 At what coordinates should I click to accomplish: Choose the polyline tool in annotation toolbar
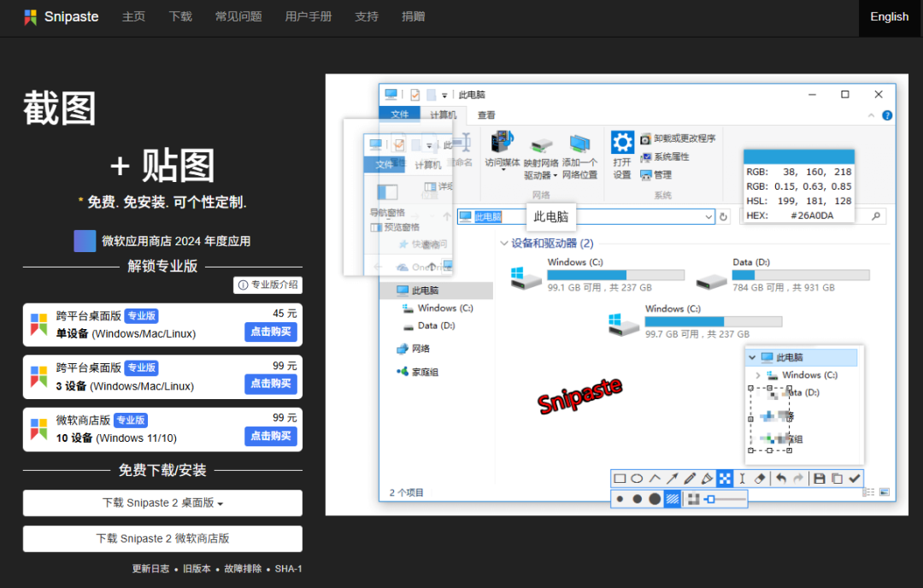[655, 479]
